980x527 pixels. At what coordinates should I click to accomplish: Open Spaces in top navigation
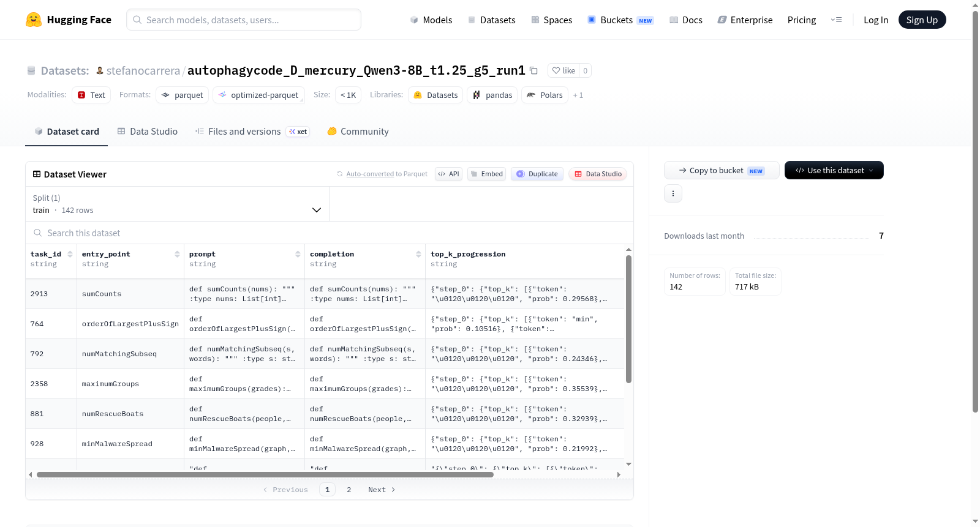pos(551,20)
